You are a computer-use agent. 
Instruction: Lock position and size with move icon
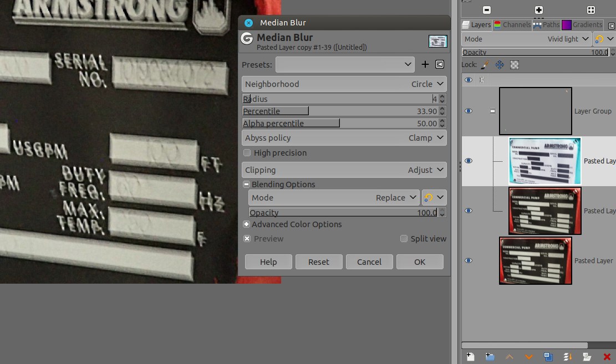pos(500,65)
